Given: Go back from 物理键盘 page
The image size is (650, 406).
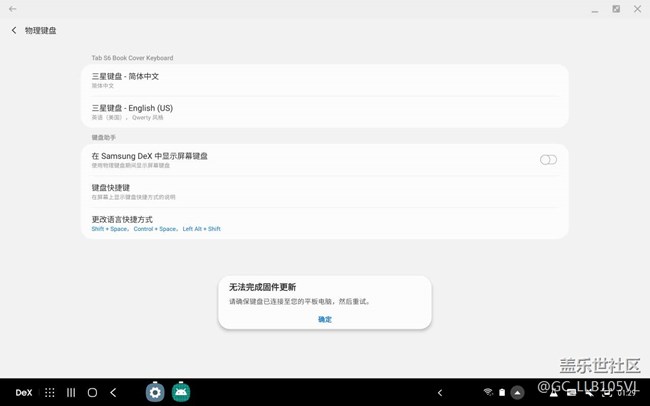Looking at the screenshot, I should pos(14,31).
